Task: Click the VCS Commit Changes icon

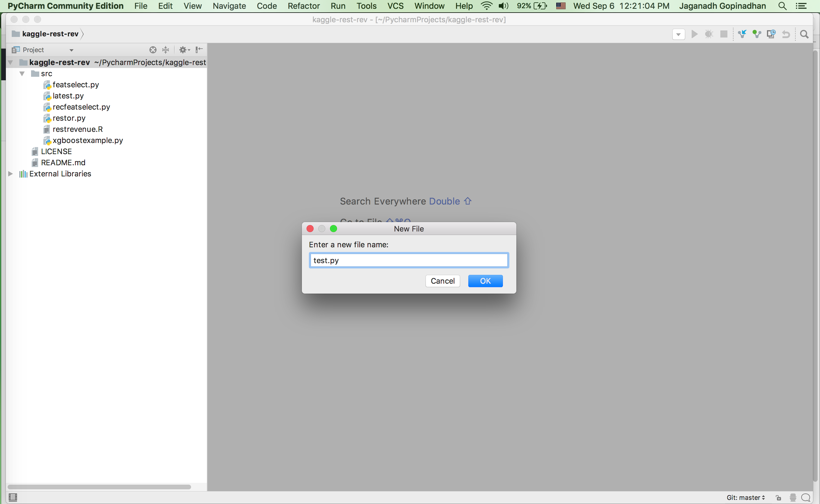Action: [x=757, y=34]
